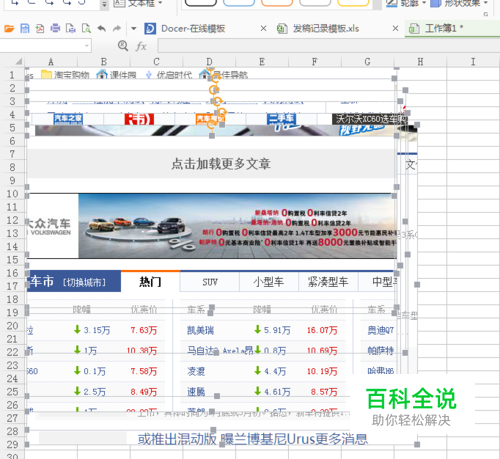Viewport: 500px width, 459px height.
Task: Pick the orange outlined shape style
Action: [x=277, y=3]
